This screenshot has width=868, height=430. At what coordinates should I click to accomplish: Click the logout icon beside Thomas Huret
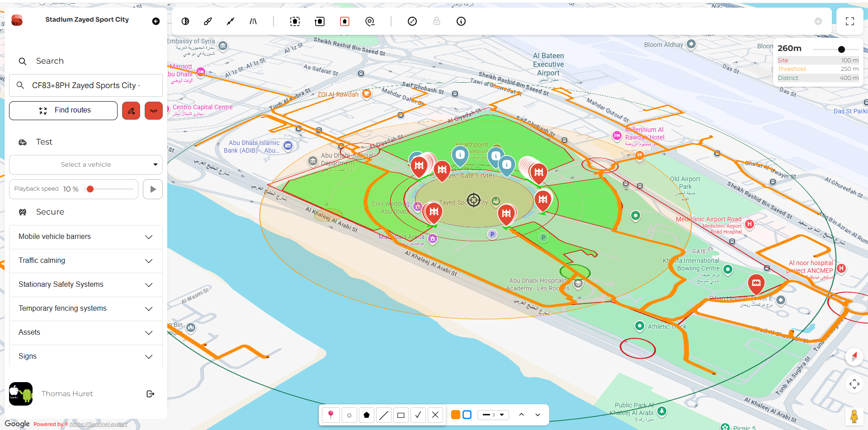point(151,394)
